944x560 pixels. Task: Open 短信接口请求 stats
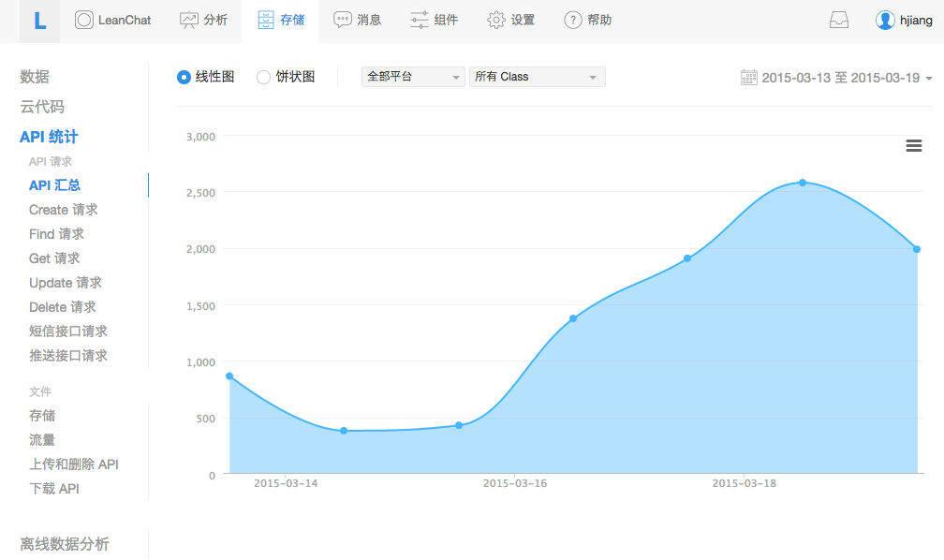[x=68, y=332]
